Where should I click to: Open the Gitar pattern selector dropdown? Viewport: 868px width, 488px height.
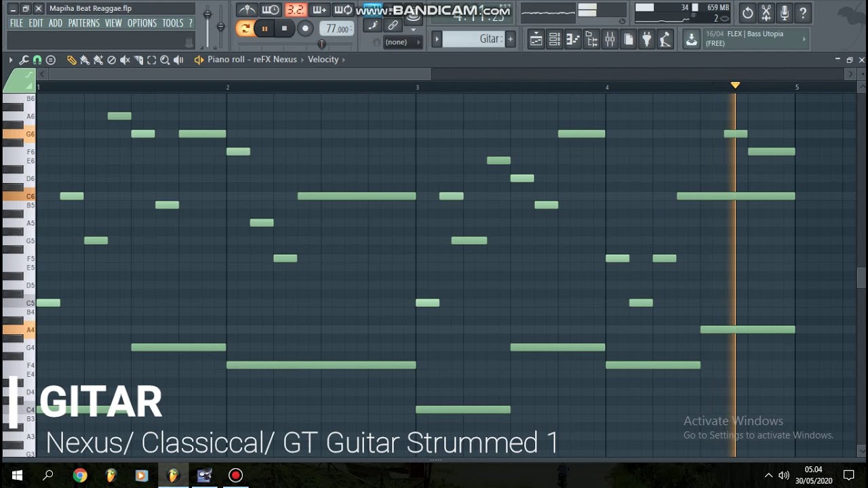474,39
